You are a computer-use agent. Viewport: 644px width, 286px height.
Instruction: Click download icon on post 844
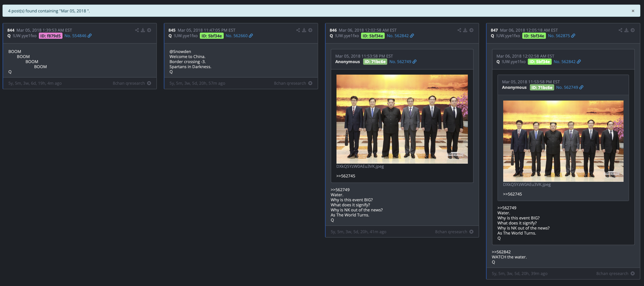coord(143,30)
